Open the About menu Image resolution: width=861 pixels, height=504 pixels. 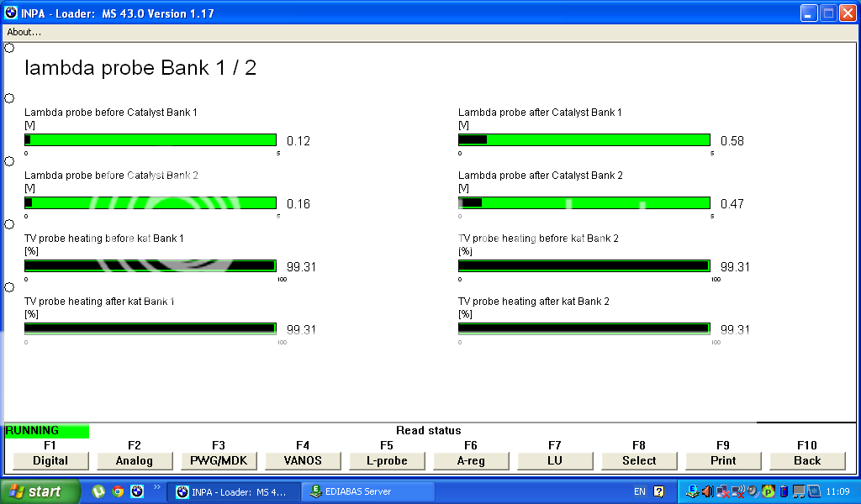(23, 32)
